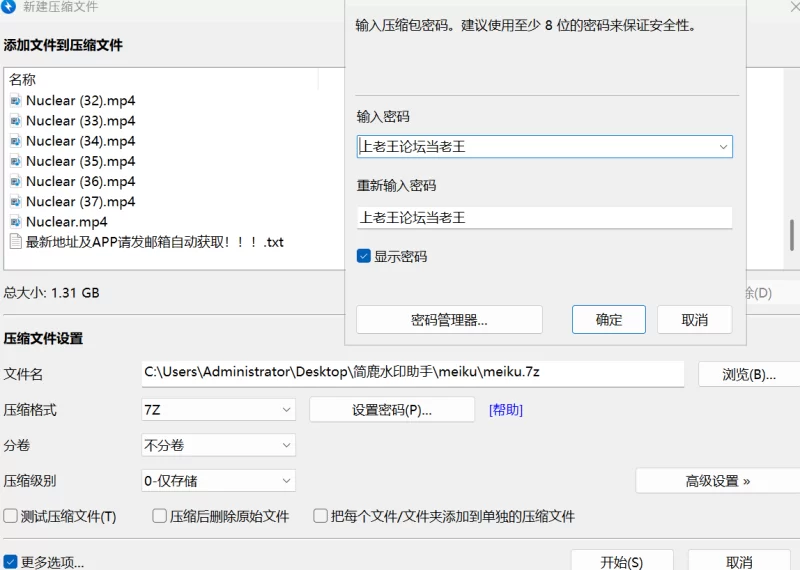Select file Nuclear (36).mp4 in the list
This screenshot has height=570, width=800.
pos(81,181)
